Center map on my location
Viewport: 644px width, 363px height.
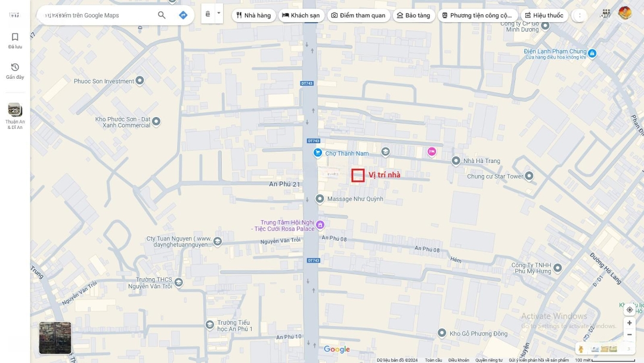click(x=629, y=309)
